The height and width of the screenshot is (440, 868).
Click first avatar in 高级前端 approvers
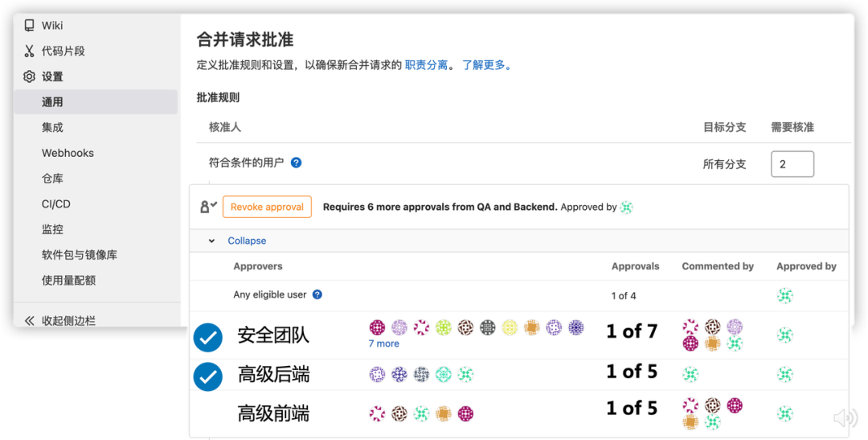coord(378,413)
